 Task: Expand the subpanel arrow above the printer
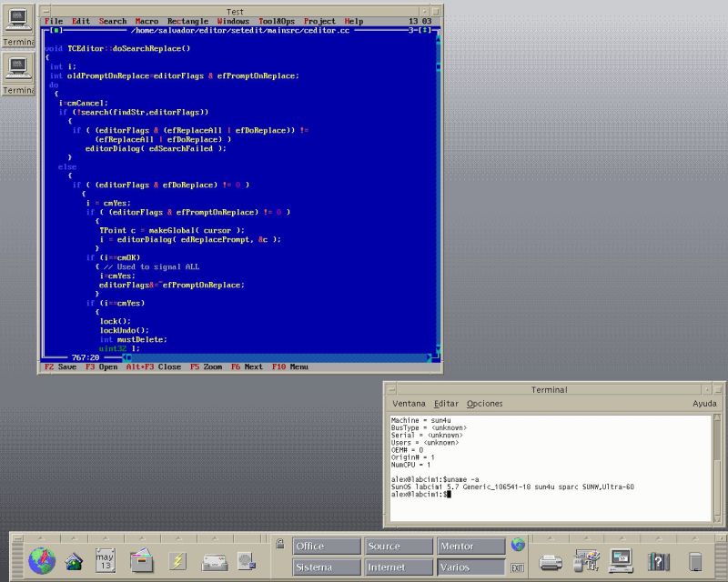[551, 538]
